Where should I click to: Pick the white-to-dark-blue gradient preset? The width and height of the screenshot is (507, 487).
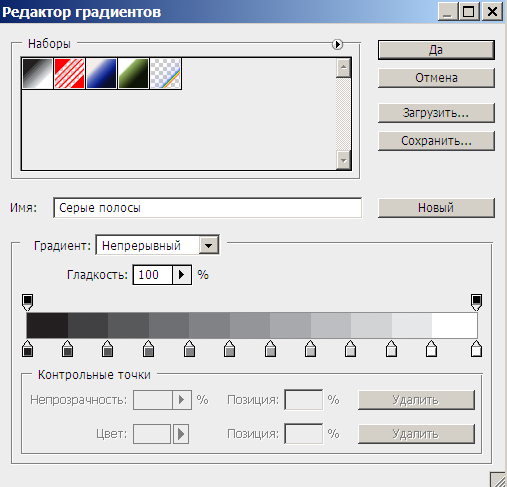pos(101,73)
